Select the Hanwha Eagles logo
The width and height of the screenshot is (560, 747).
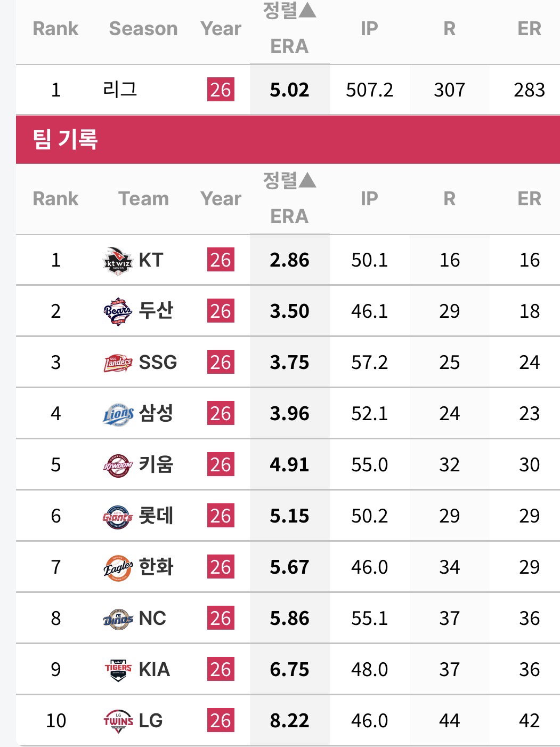point(118,567)
